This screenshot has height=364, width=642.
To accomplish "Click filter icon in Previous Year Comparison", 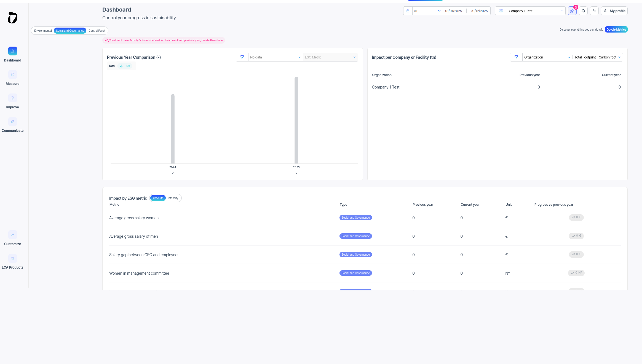I will coord(242,57).
